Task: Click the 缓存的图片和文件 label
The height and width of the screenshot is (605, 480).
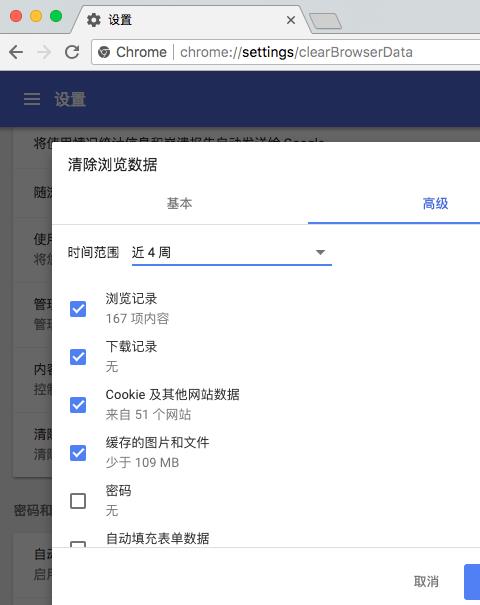Action: click(157, 443)
